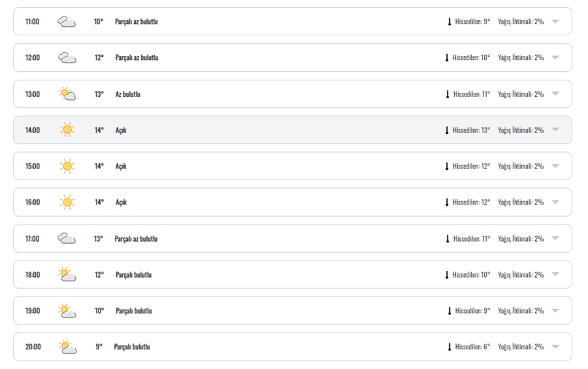Click the 12° temperature in the 18:00 row
588x369 pixels.
(x=99, y=275)
